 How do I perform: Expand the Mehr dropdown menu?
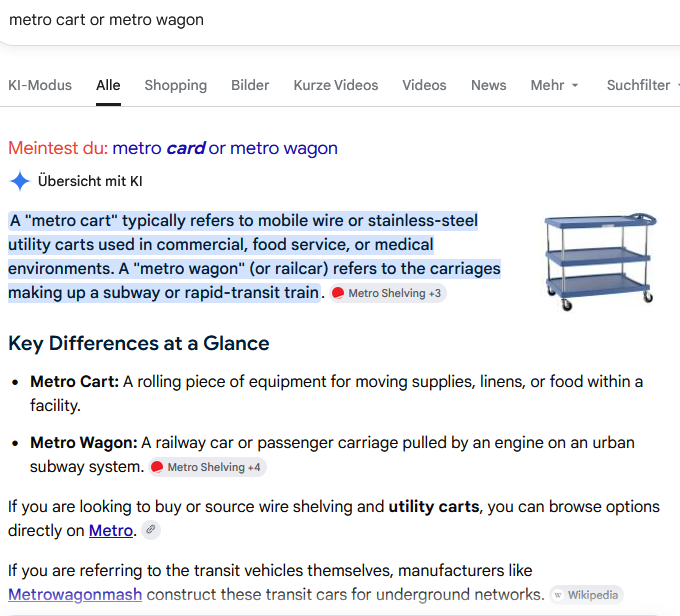[554, 85]
